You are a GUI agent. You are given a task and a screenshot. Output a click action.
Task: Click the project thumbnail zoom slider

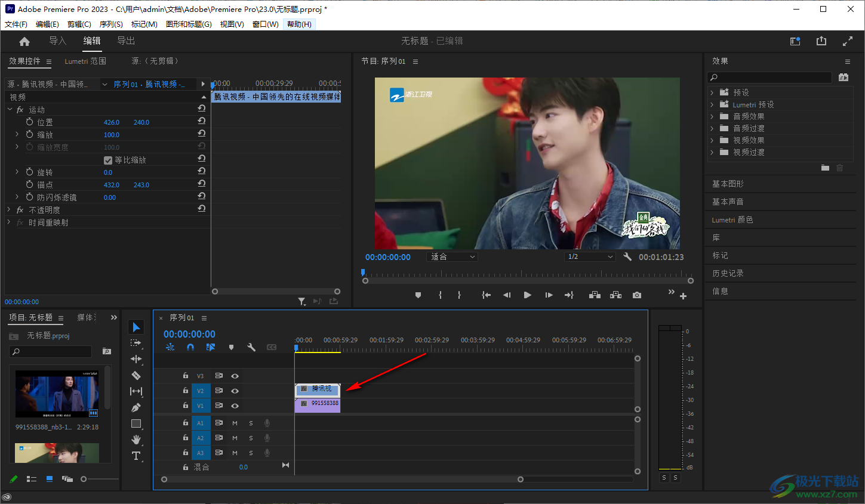point(84,479)
